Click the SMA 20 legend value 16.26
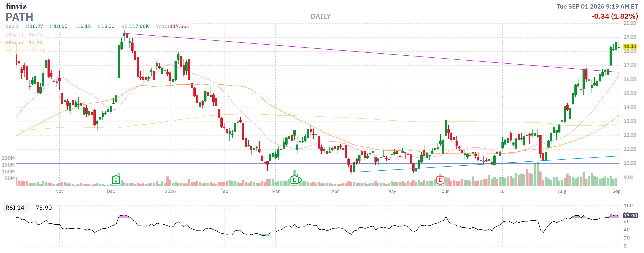This screenshot has height=253, width=644. (36, 34)
